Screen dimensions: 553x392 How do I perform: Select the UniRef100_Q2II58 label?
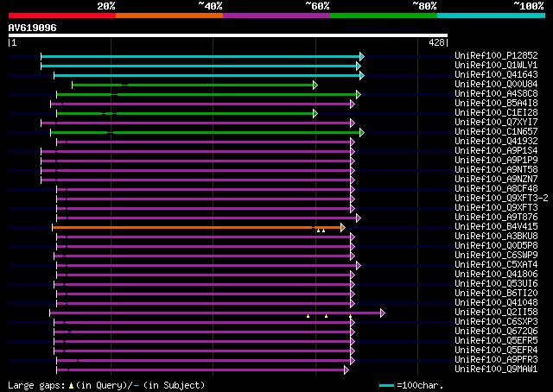pos(496,313)
